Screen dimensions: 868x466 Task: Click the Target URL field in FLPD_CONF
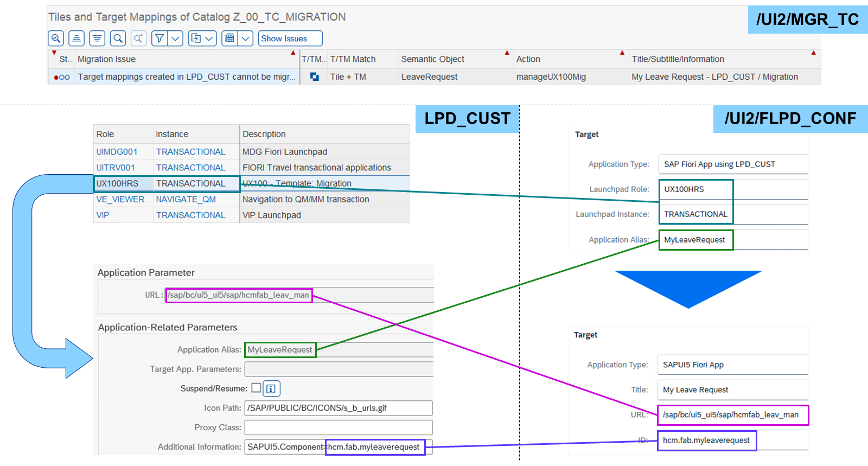coord(733,415)
